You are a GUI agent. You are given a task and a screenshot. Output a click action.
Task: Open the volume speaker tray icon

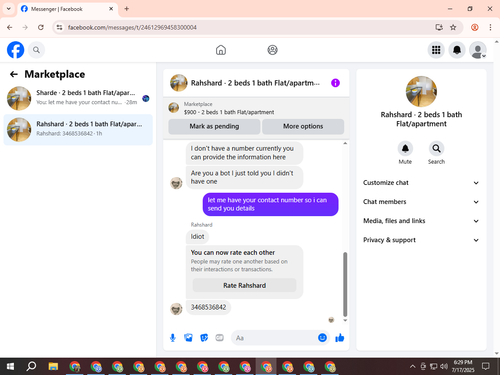[444, 367]
